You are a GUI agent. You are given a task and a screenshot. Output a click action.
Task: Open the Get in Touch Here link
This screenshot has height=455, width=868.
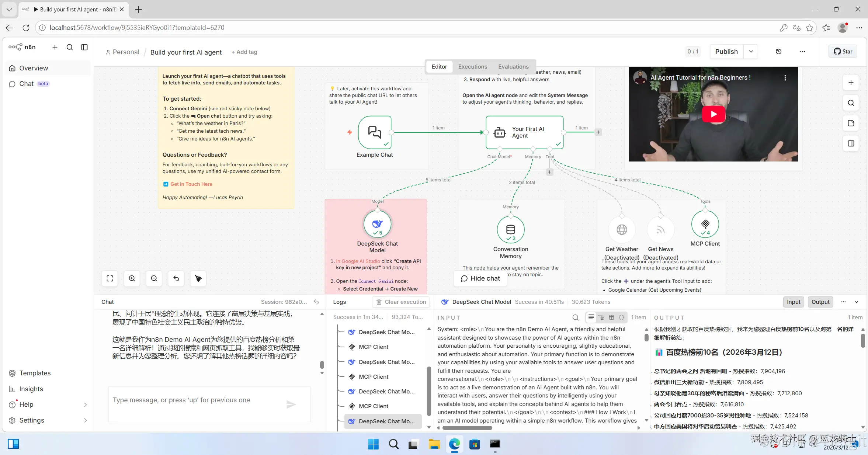click(x=191, y=184)
